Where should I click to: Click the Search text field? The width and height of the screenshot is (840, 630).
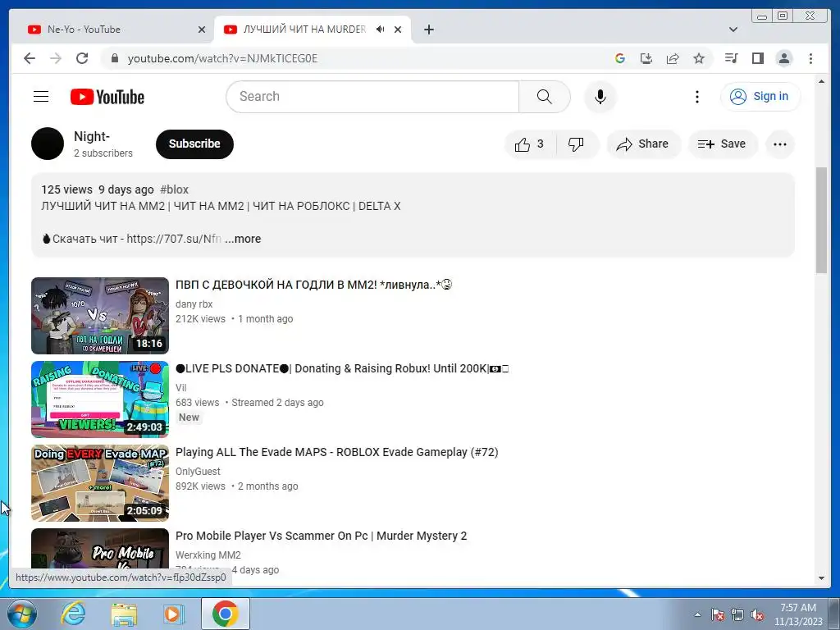point(373,97)
